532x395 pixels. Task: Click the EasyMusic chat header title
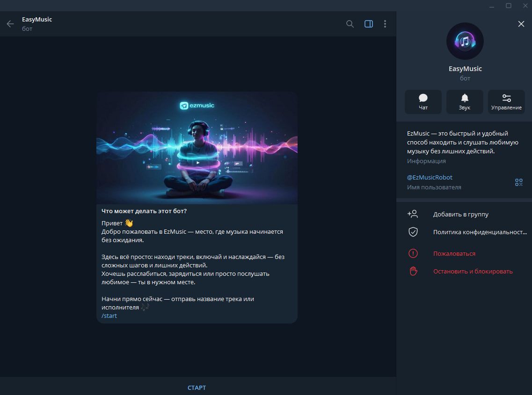coord(37,19)
